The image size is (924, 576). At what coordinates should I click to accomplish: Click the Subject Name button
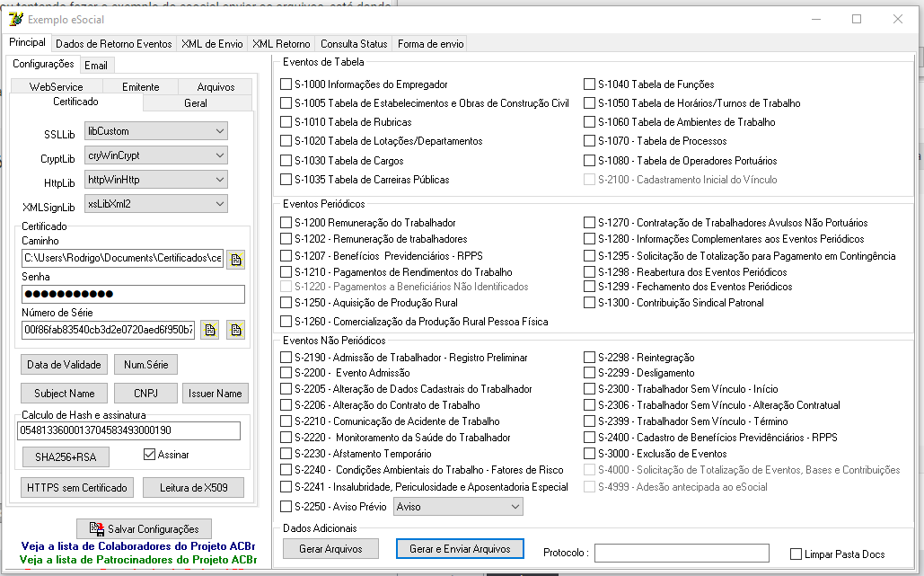point(65,394)
